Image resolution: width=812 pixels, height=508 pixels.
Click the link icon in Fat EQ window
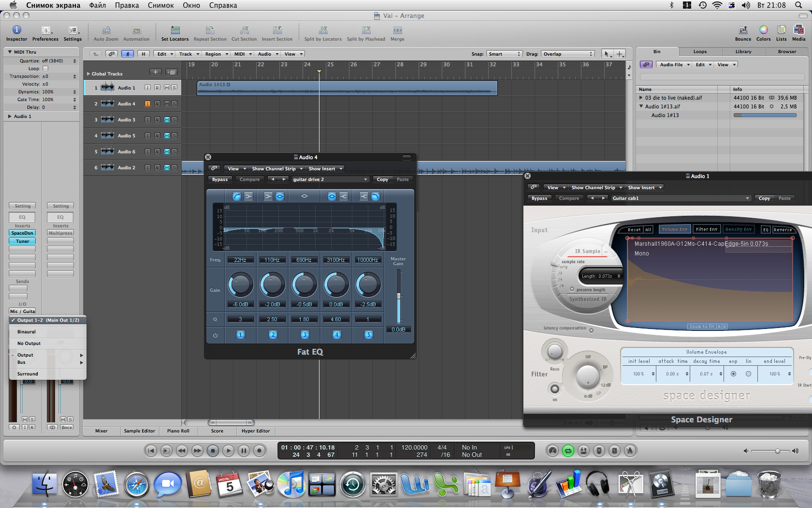click(214, 168)
